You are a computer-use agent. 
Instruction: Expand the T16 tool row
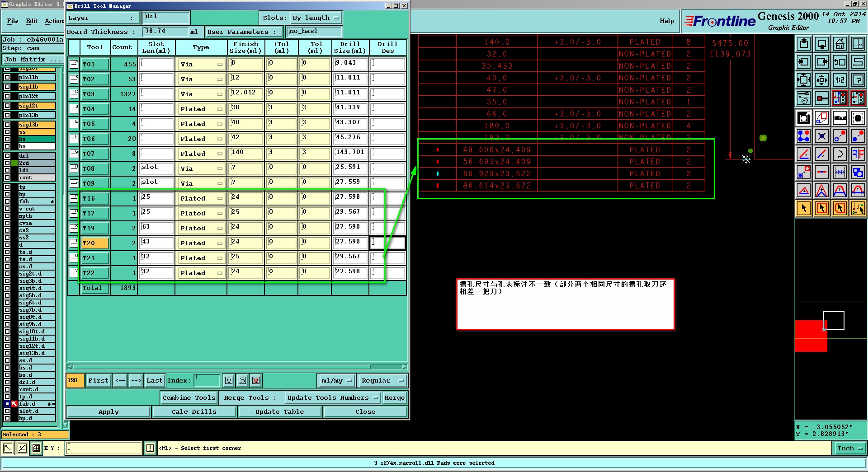(x=74, y=198)
